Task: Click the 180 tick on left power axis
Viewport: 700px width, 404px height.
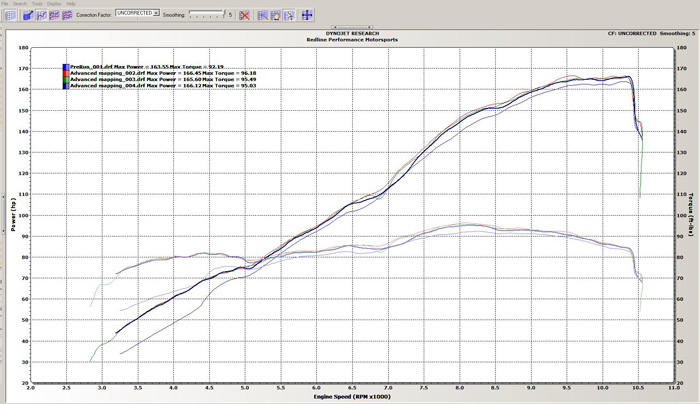Action: click(x=23, y=47)
